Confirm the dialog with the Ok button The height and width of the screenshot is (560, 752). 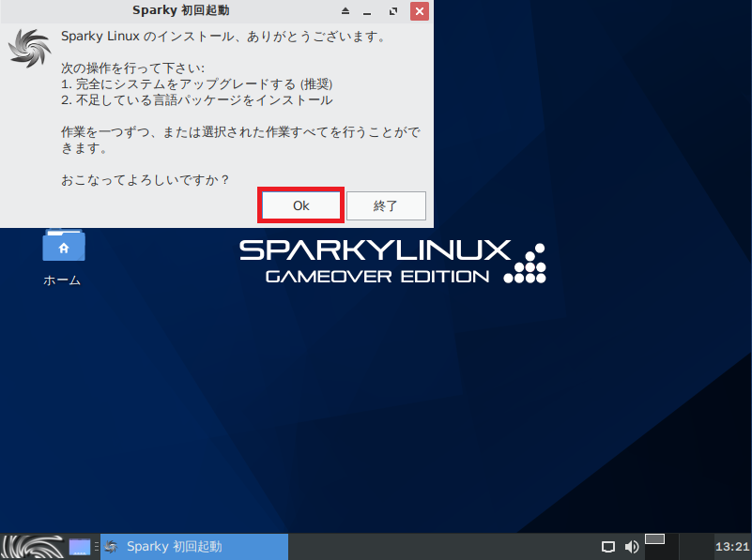coord(300,205)
